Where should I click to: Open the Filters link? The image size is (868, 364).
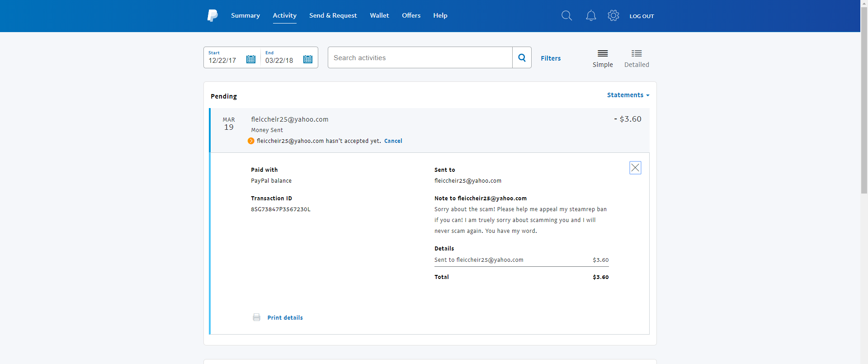point(551,58)
